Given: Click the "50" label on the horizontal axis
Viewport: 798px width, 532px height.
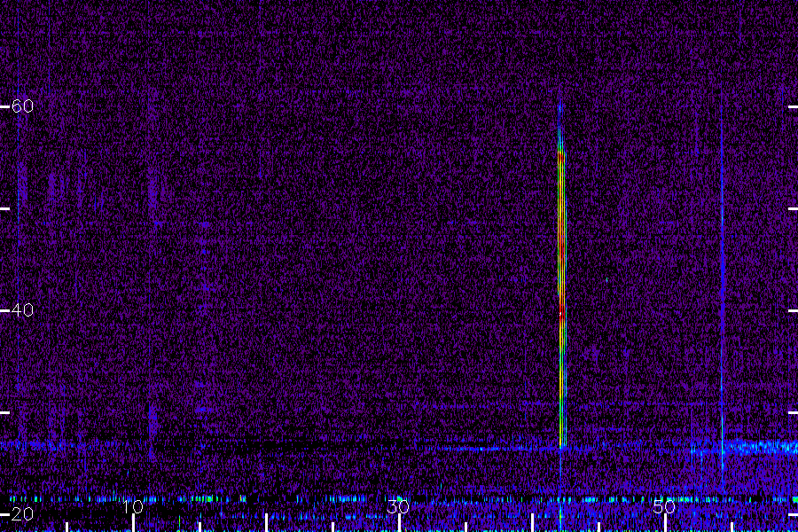Looking at the screenshot, I should click(x=664, y=507).
